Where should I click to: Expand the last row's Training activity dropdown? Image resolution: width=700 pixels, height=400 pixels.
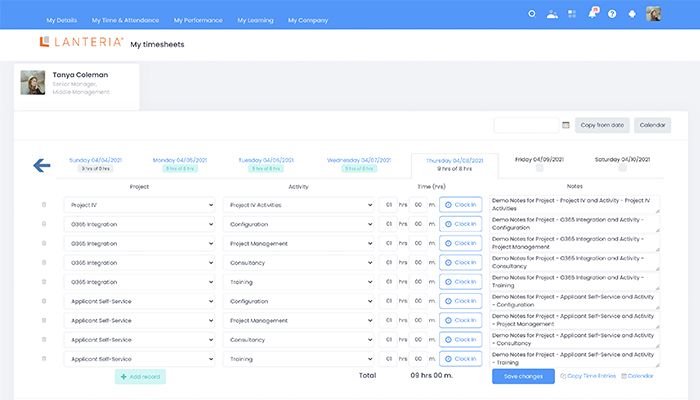299,358
